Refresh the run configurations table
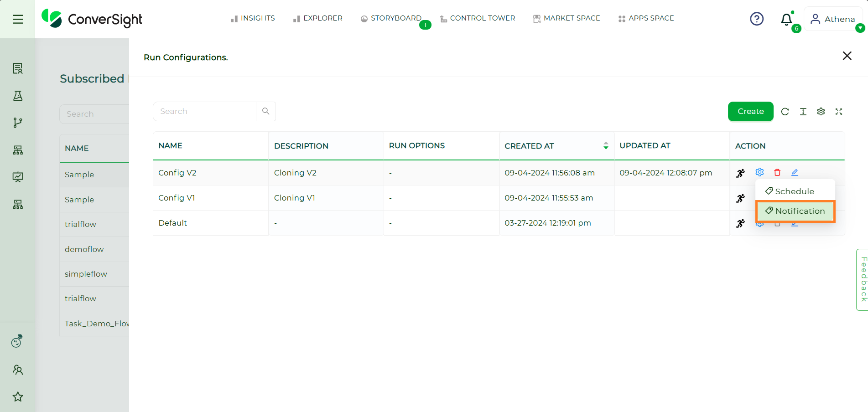 [x=785, y=112]
